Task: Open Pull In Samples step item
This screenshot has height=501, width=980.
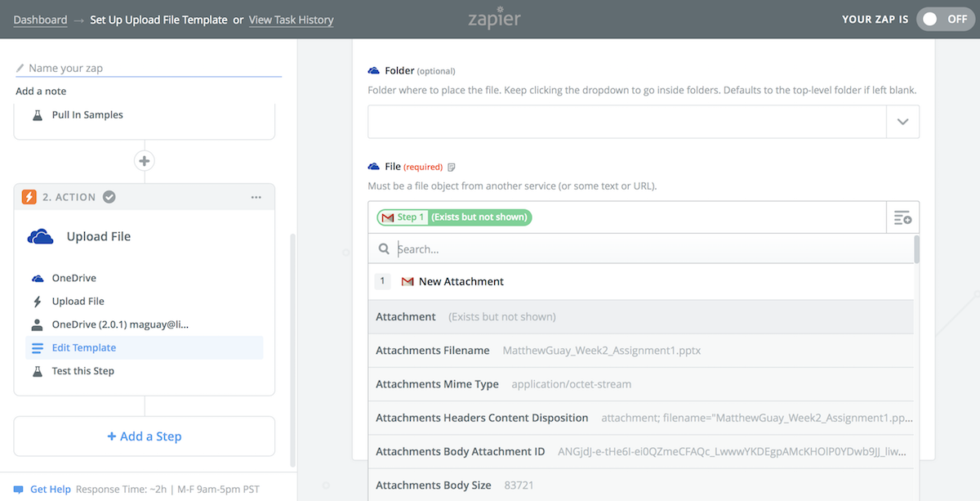Action: [87, 115]
